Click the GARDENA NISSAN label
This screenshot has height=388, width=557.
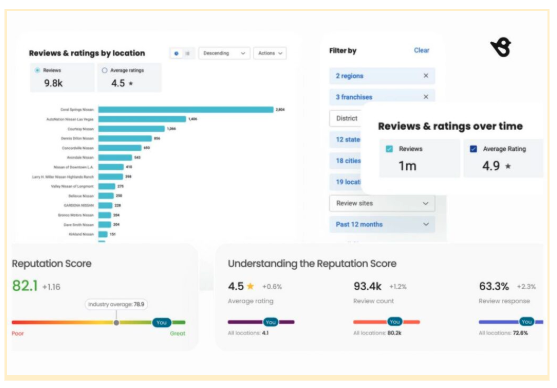[79, 205]
